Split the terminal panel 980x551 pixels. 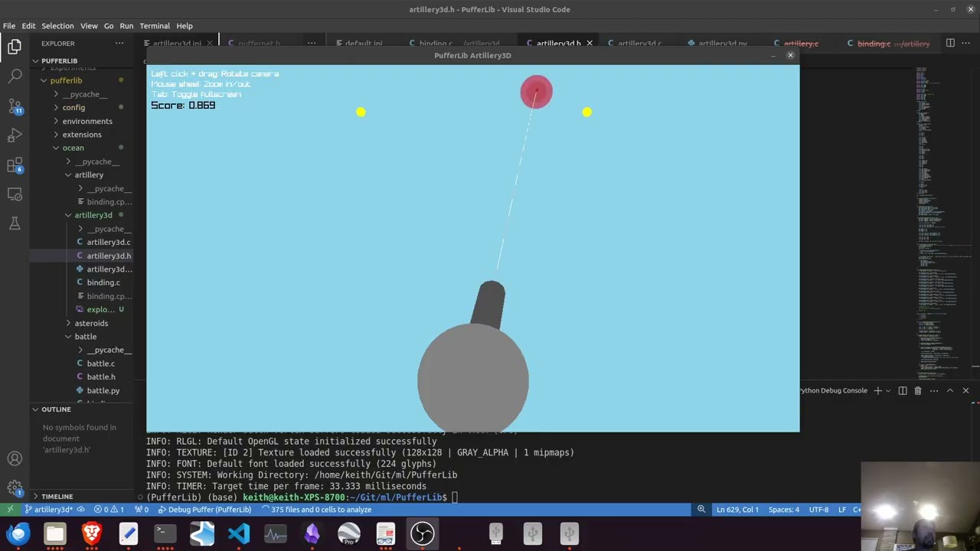point(903,390)
